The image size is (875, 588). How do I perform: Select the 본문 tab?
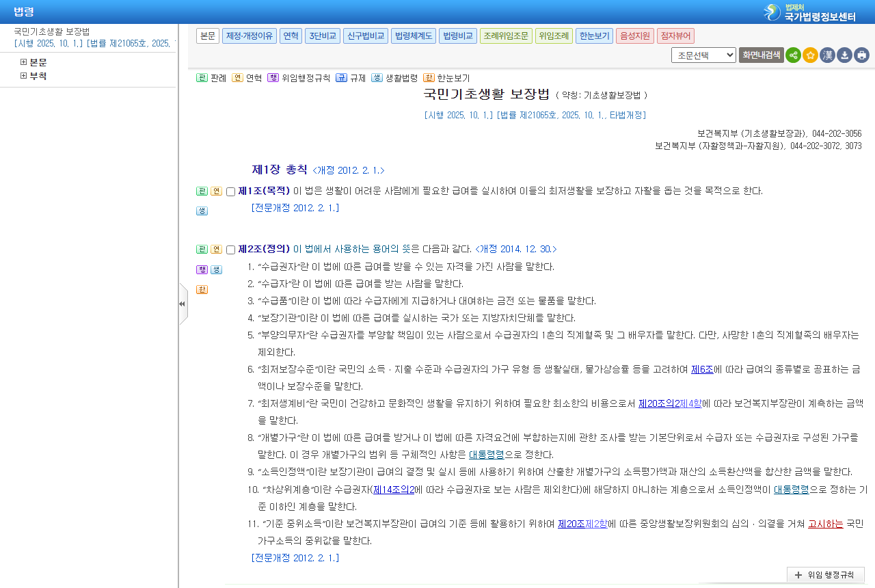point(208,36)
